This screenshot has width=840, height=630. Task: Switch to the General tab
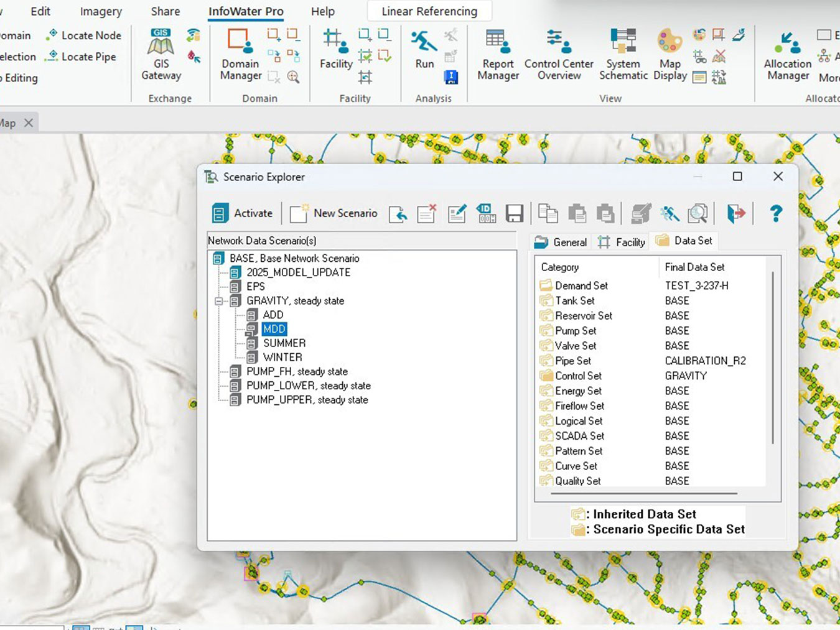pos(561,242)
